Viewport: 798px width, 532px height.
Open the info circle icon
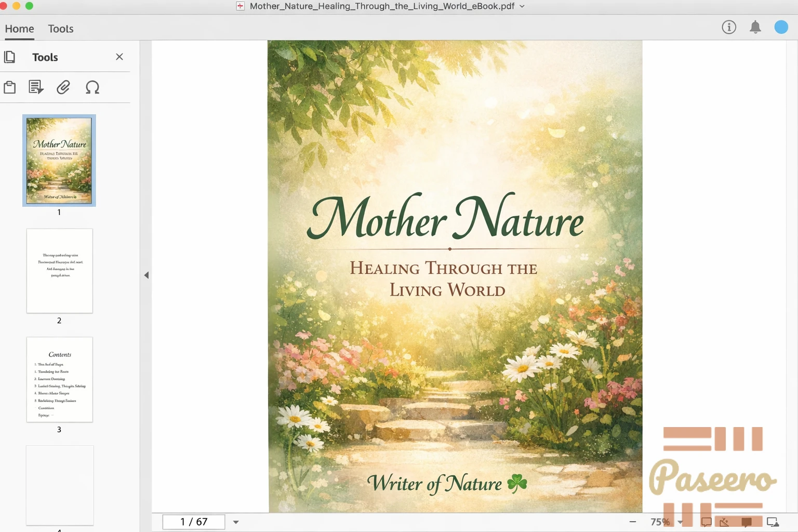point(729,27)
